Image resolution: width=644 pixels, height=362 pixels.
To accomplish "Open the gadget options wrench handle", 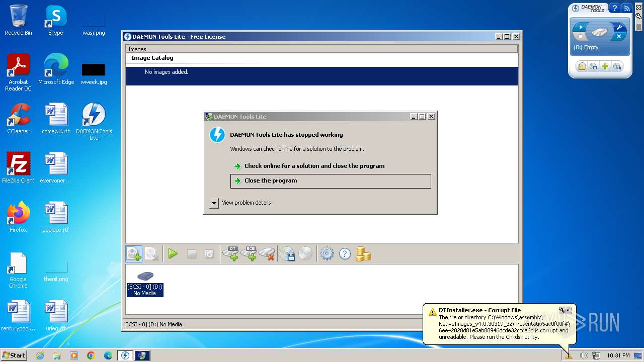I will pyautogui.click(x=639, y=16).
